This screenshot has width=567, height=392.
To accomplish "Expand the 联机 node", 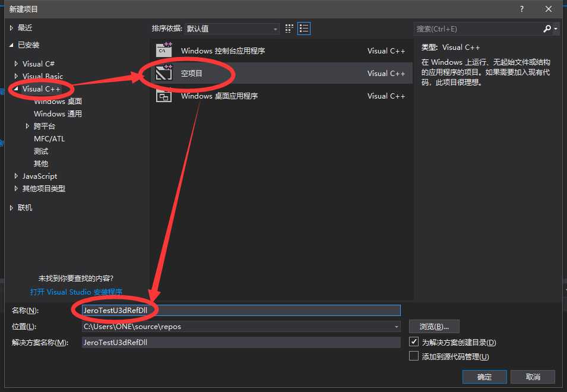I will point(11,207).
